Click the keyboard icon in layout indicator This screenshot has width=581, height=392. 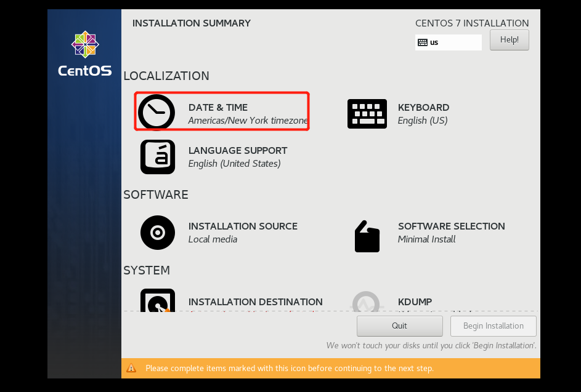tap(423, 42)
